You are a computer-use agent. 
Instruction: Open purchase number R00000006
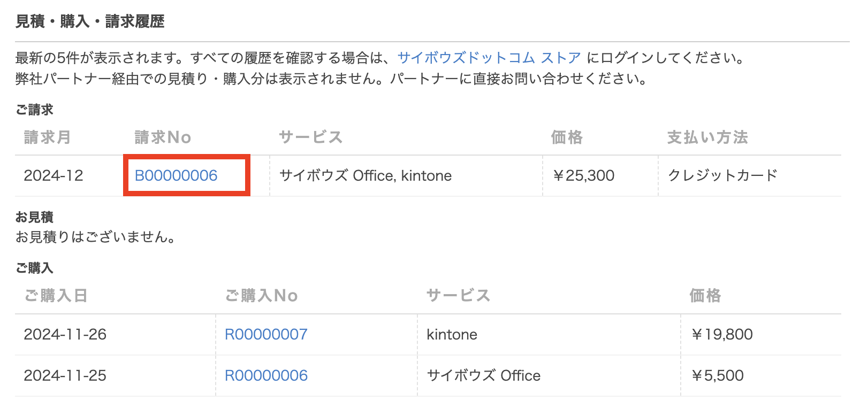point(266,375)
